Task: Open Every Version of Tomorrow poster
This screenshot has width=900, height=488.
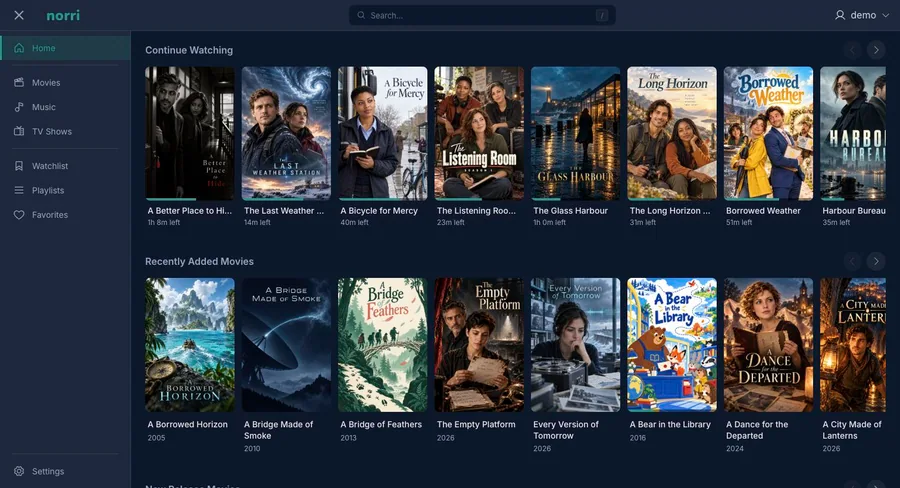Action: 576,345
